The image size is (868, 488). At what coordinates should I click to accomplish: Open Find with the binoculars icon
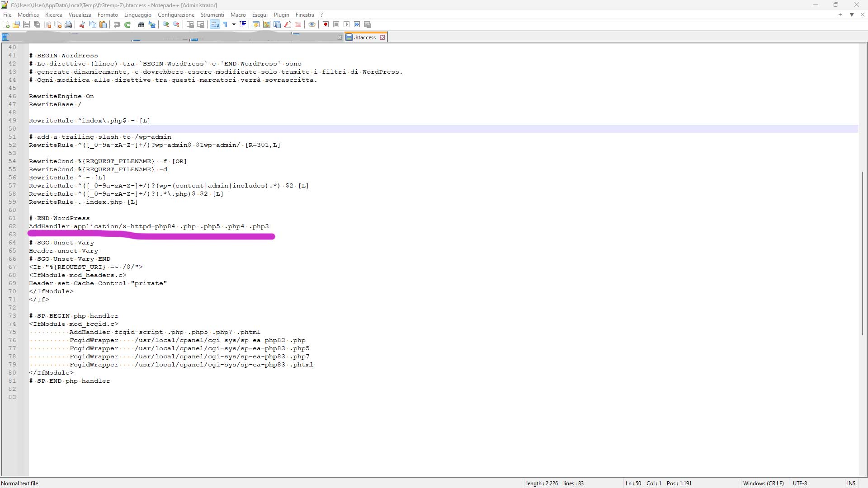coord(142,24)
